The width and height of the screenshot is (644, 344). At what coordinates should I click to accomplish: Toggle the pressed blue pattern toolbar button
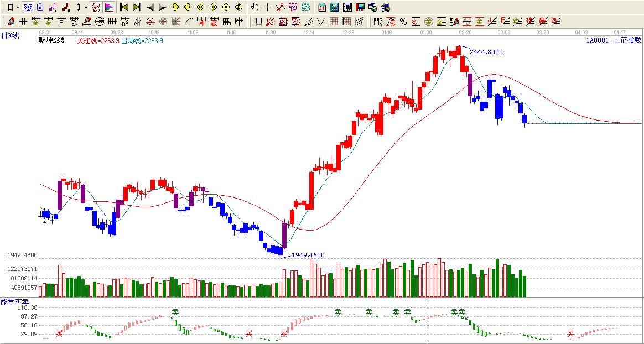pyautogui.click(x=28, y=7)
